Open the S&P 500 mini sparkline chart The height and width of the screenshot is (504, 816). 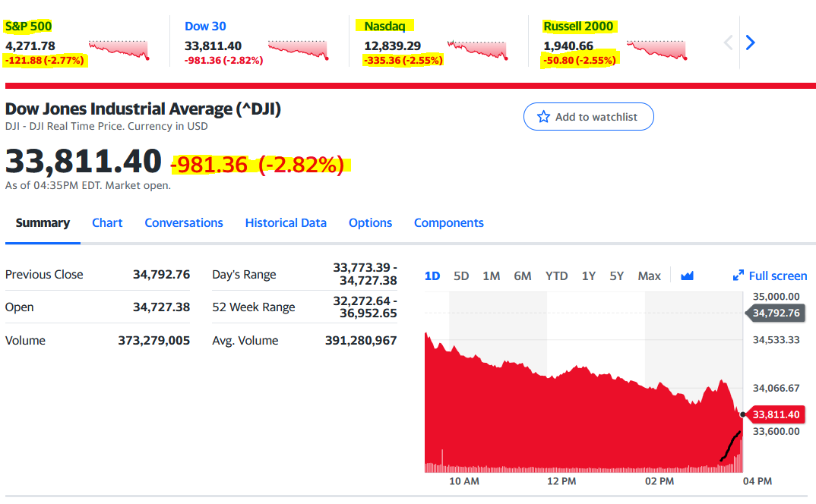point(119,49)
